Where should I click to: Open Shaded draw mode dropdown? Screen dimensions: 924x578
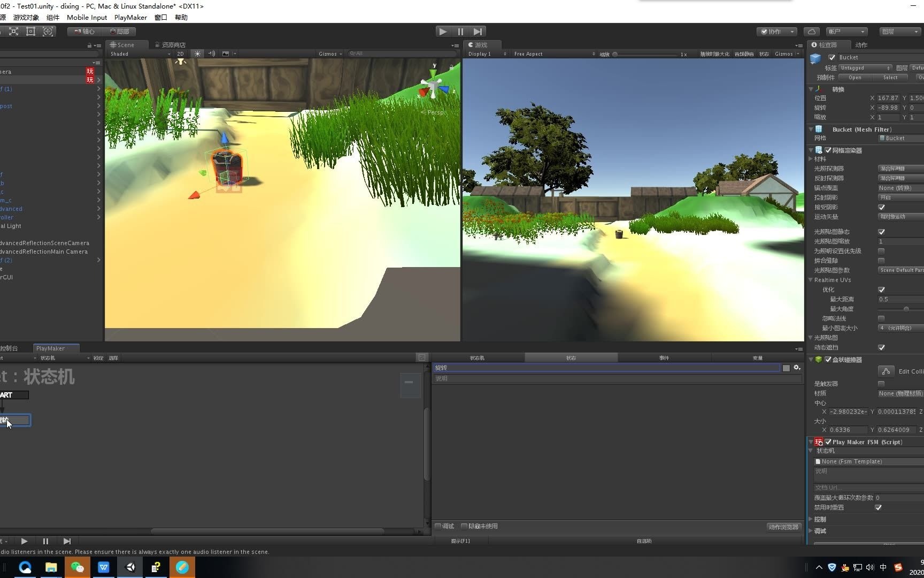click(x=140, y=54)
